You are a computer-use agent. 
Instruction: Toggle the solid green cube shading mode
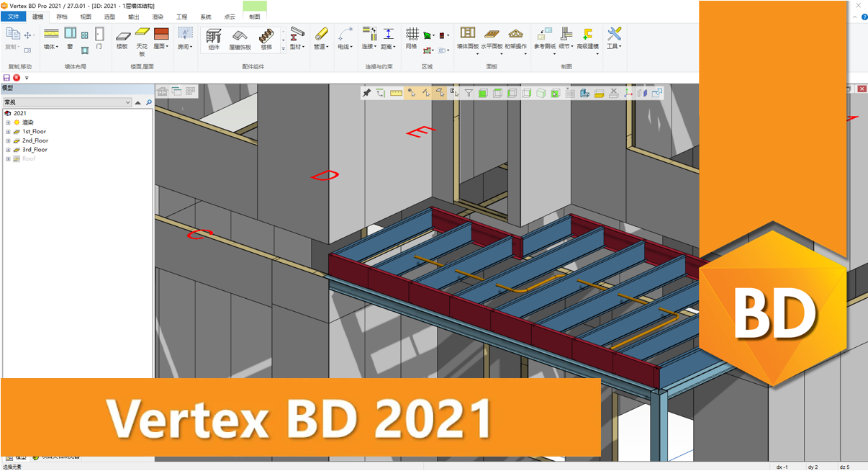point(483,93)
